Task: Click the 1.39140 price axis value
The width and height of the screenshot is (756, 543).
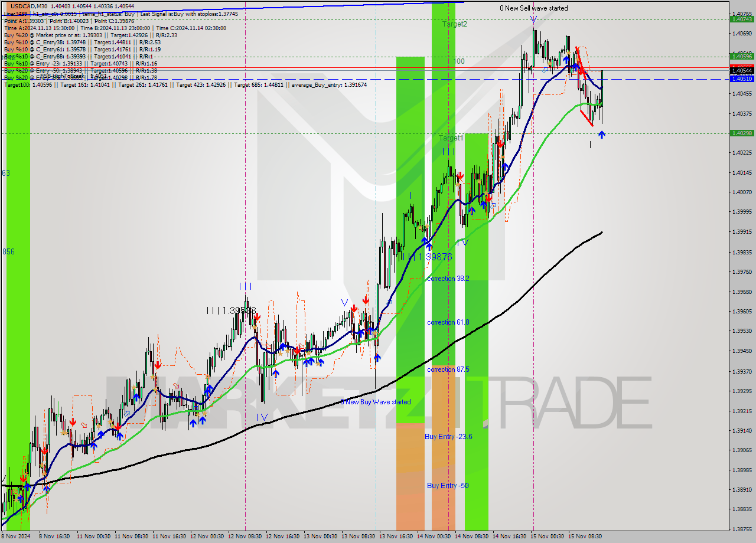Action: [741, 430]
